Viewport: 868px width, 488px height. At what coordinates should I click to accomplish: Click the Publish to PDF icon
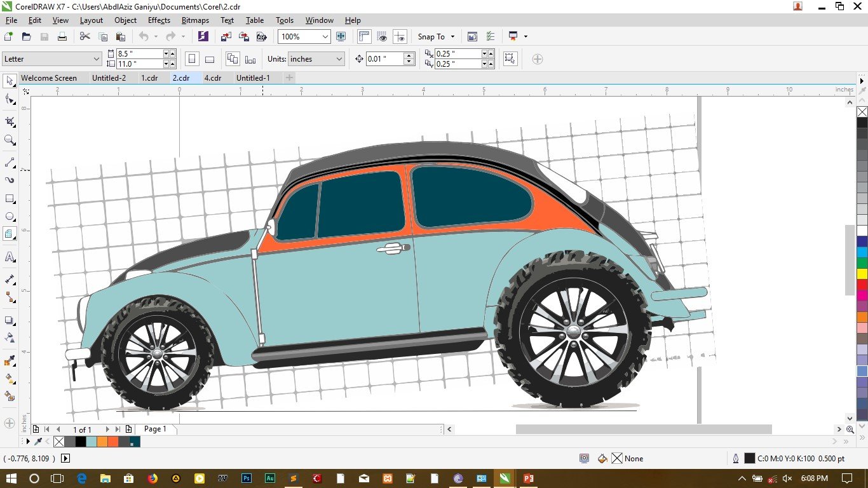(261, 37)
